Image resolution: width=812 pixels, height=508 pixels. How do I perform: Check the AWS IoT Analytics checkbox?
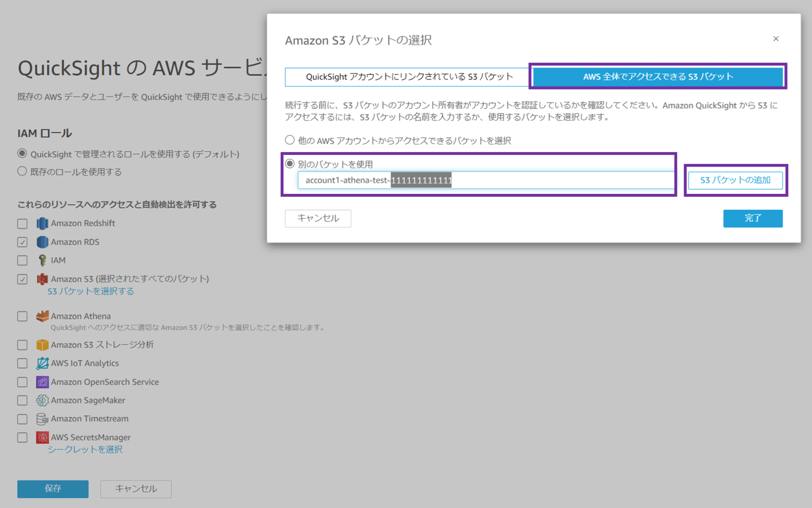[22, 363]
